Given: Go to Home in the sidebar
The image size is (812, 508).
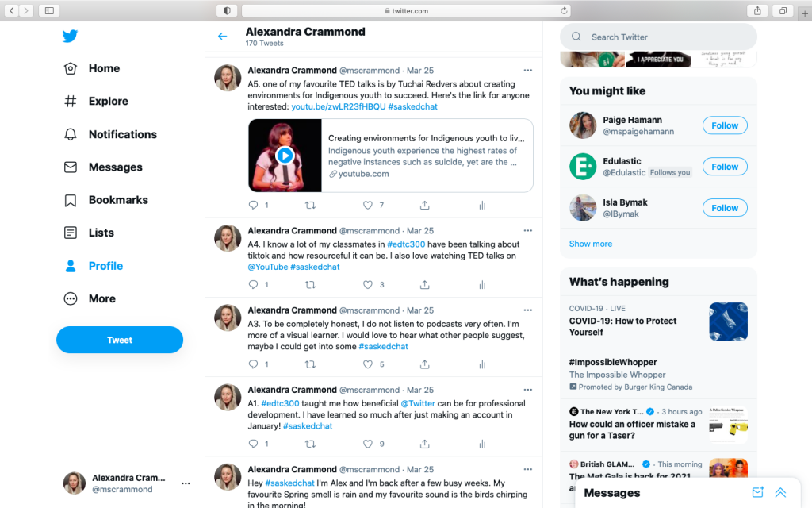Looking at the screenshot, I should 92,68.
